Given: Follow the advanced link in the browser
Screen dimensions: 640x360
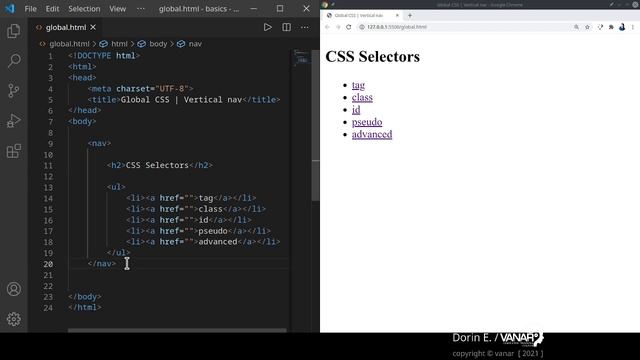Looking at the screenshot, I should (x=372, y=134).
